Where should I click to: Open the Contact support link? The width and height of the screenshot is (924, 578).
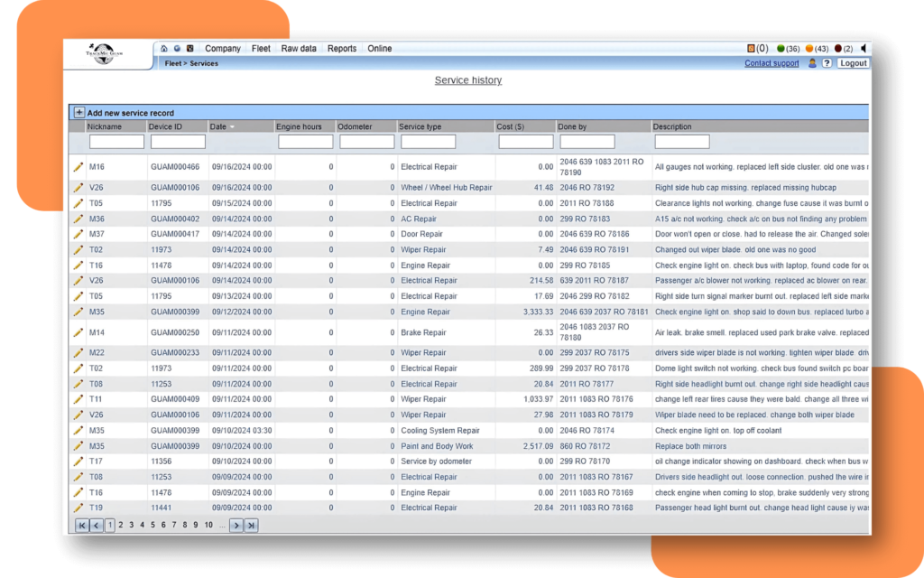point(772,63)
